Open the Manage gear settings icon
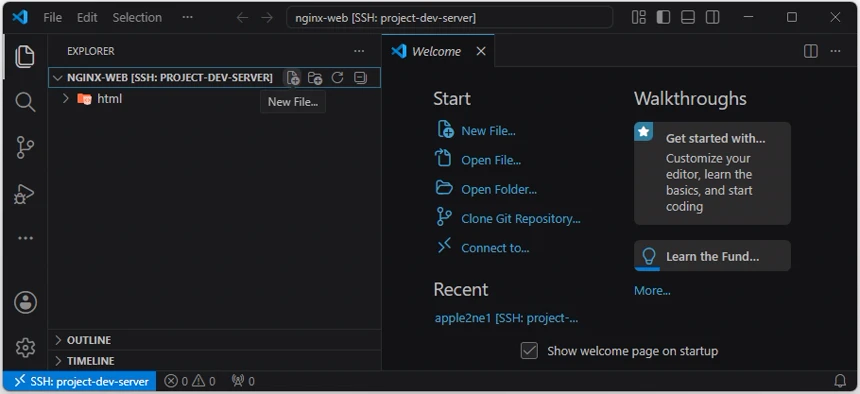The width and height of the screenshot is (860, 394). tap(25, 347)
